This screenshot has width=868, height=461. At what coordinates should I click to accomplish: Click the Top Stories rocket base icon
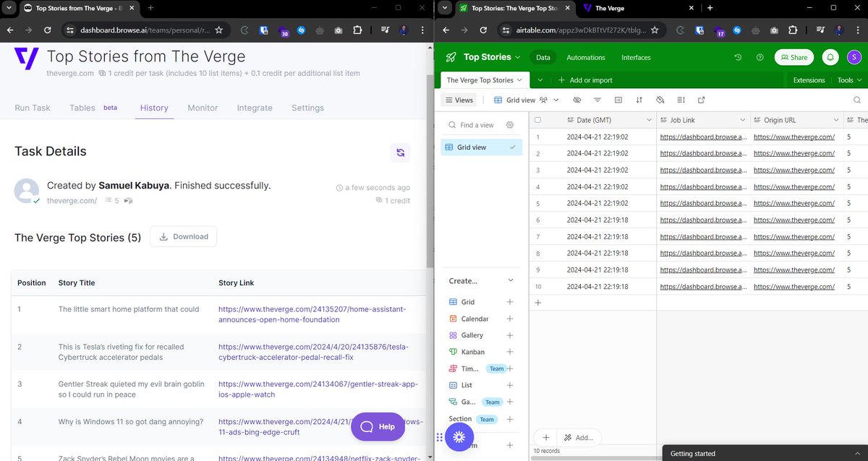[x=451, y=57]
